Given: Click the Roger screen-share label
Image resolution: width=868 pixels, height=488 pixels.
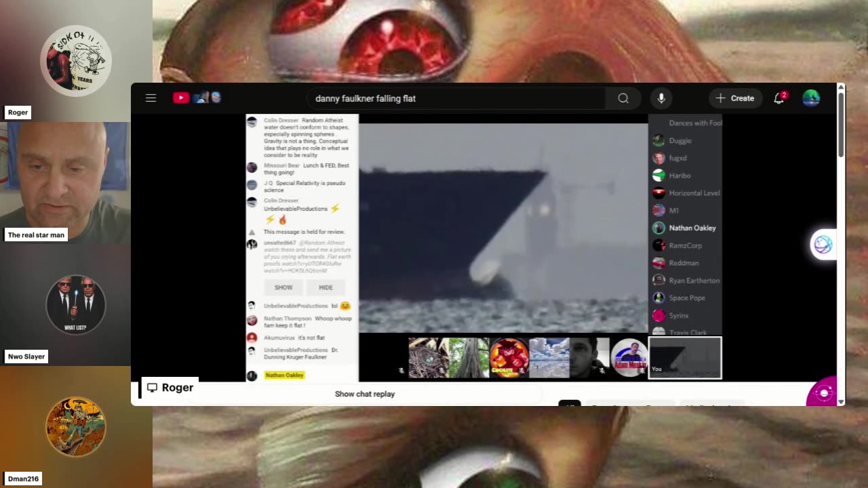Looking at the screenshot, I should pyautogui.click(x=170, y=388).
